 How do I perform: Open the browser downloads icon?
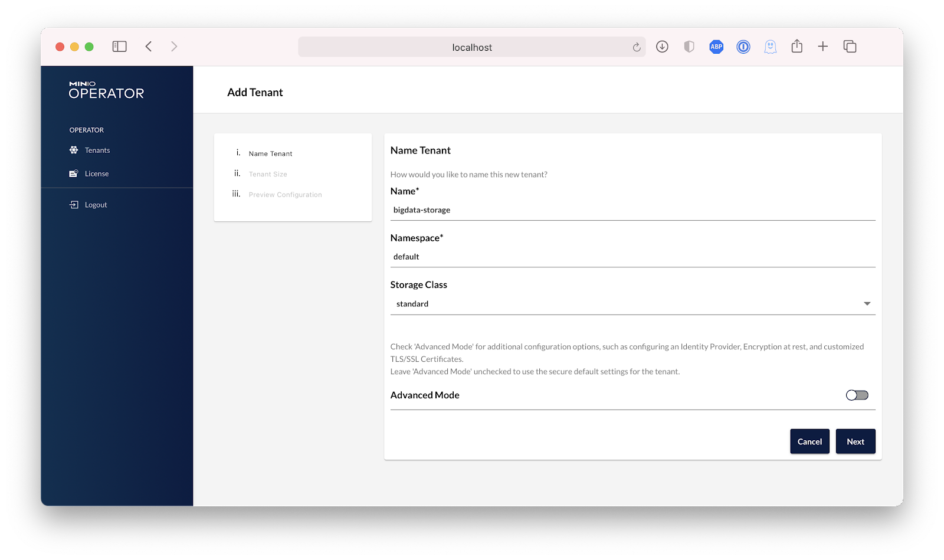[x=662, y=47]
